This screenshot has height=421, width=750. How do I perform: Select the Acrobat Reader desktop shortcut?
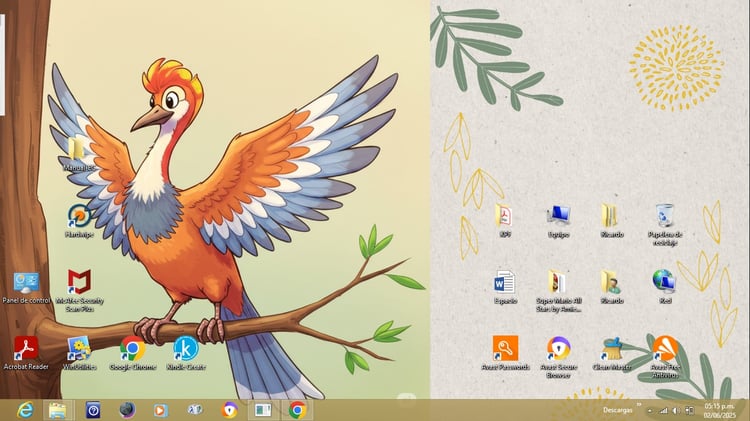click(x=26, y=353)
